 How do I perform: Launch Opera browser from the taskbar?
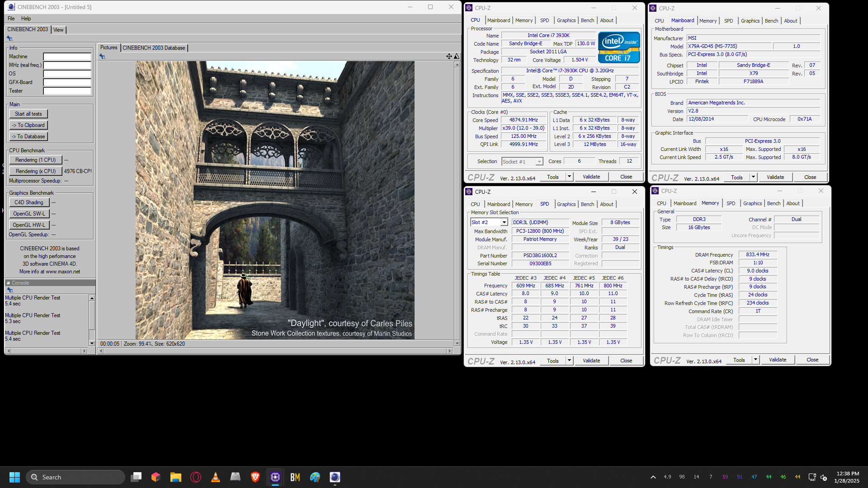(196, 477)
